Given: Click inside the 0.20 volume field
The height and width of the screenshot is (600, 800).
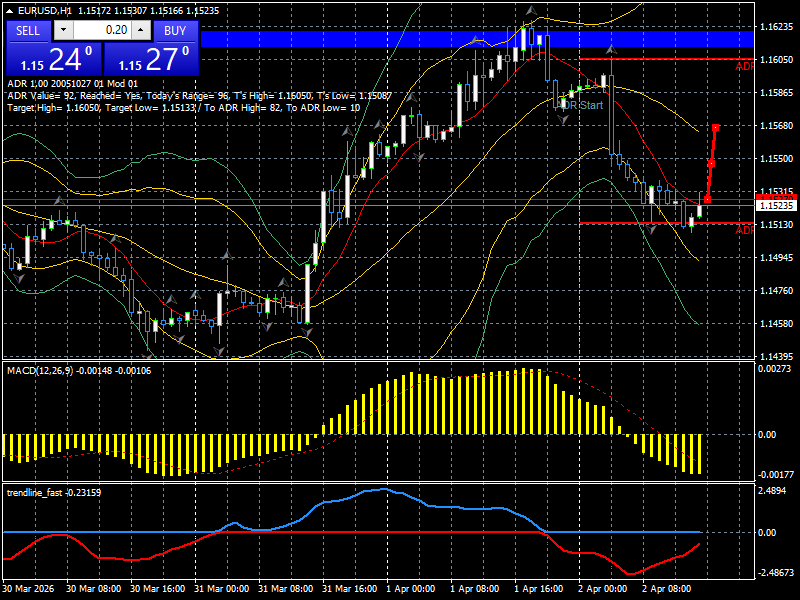Looking at the screenshot, I should coord(108,31).
